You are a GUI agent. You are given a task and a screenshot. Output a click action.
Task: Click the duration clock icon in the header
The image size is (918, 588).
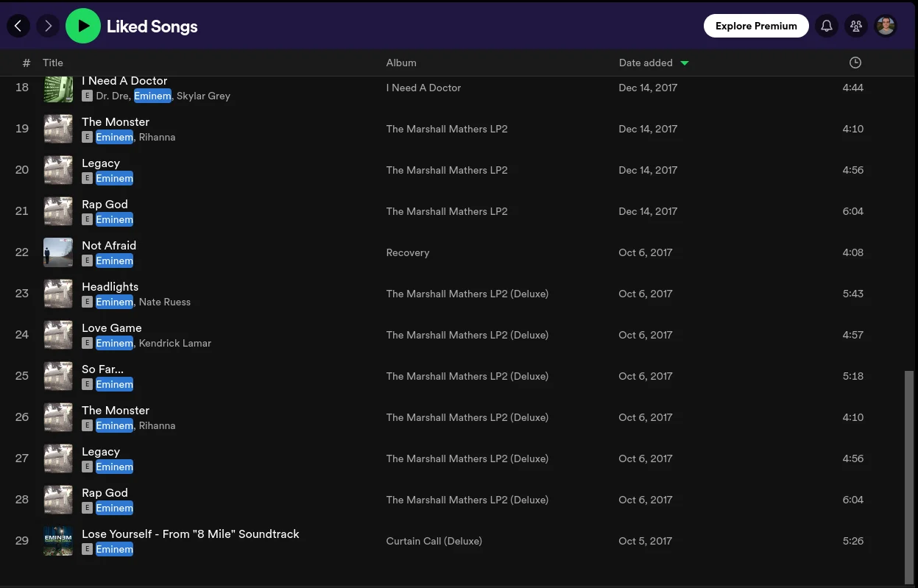point(855,63)
